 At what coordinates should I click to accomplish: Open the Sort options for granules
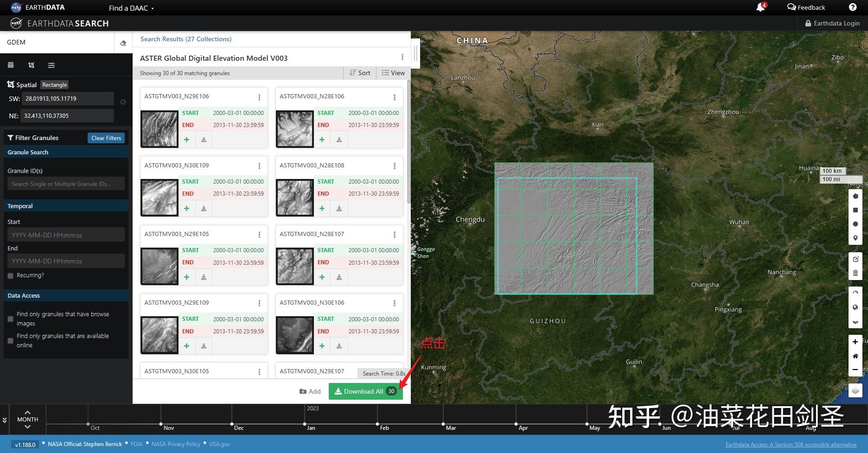pyautogui.click(x=359, y=73)
